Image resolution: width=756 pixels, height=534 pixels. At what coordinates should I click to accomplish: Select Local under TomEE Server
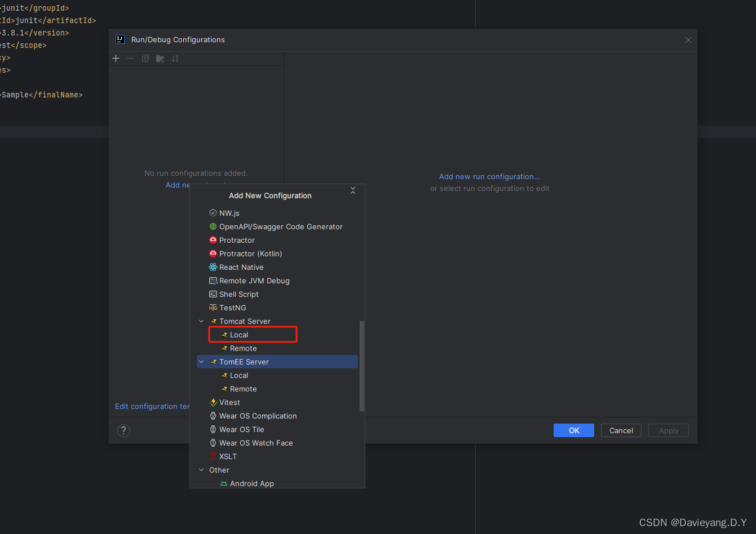[238, 375]
